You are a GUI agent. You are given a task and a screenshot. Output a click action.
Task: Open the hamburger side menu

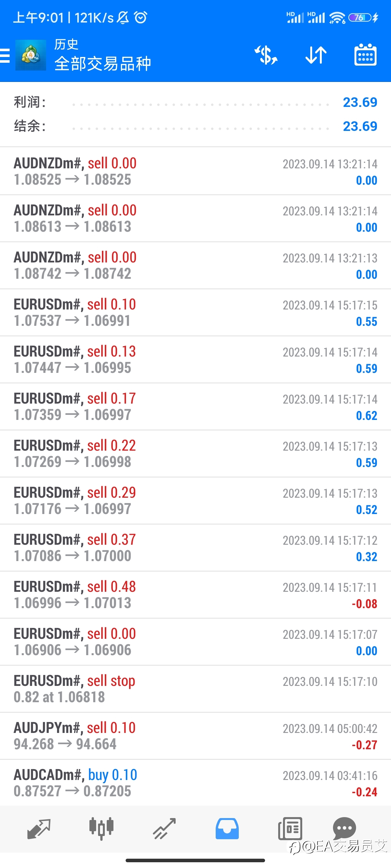point(5,56)
